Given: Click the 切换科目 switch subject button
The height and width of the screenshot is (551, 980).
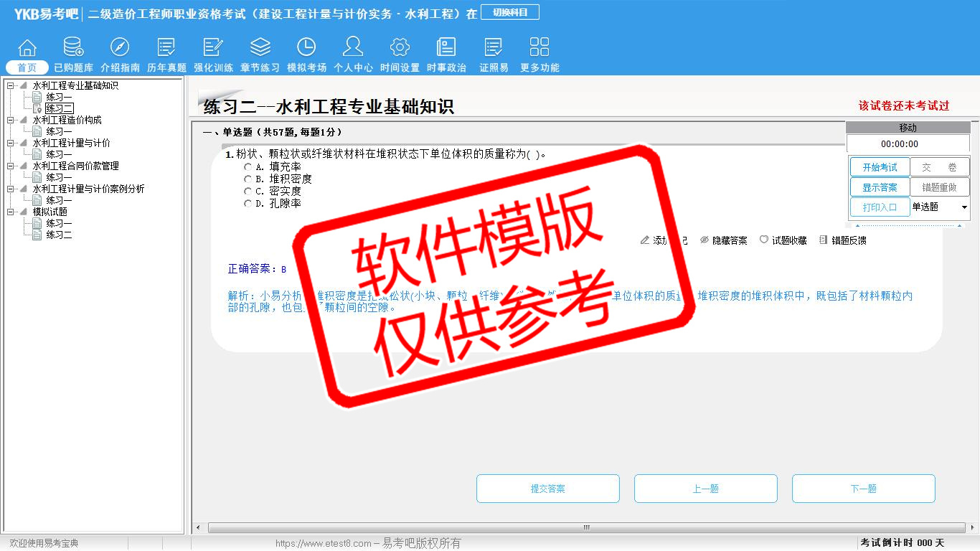Looking at the screenshot, I should tap(510, 12).
